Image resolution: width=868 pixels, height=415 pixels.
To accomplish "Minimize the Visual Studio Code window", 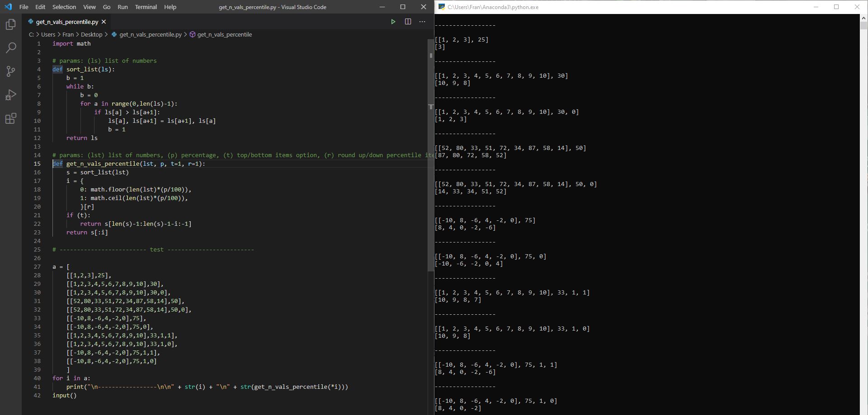I will 382,7.
